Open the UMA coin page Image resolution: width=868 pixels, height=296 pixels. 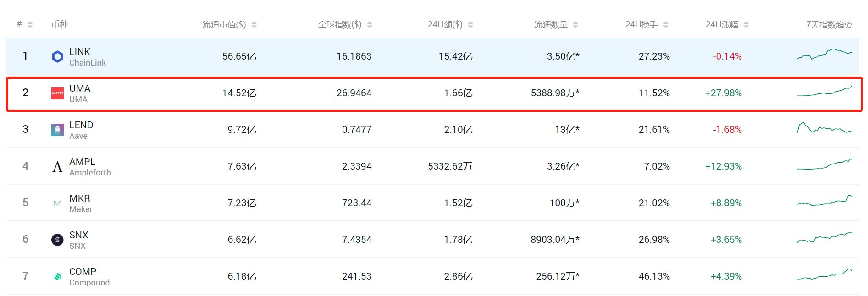[80, 88]
